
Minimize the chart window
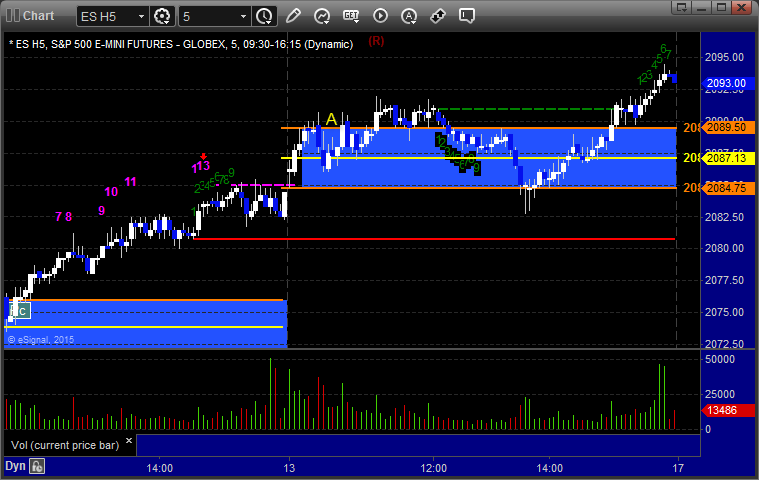pyautogui.click(x=701, y=7)
